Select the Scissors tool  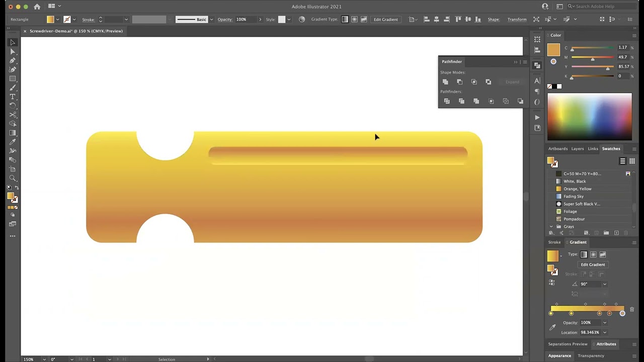pos(13,115)
